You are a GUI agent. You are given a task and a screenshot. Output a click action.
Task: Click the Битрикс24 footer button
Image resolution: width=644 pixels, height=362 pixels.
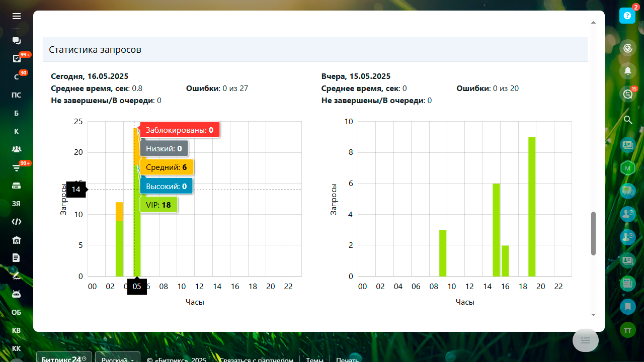click(64, 359)
